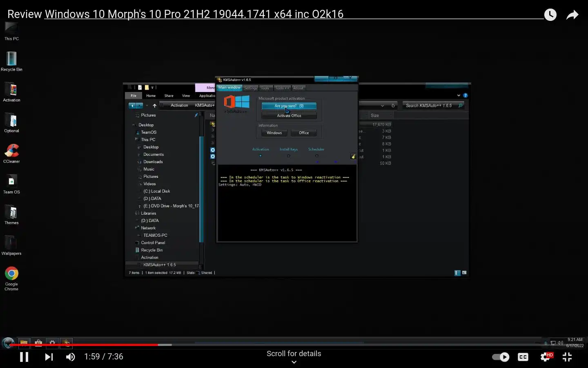Open This PC desktop icon

click(11, 31)
